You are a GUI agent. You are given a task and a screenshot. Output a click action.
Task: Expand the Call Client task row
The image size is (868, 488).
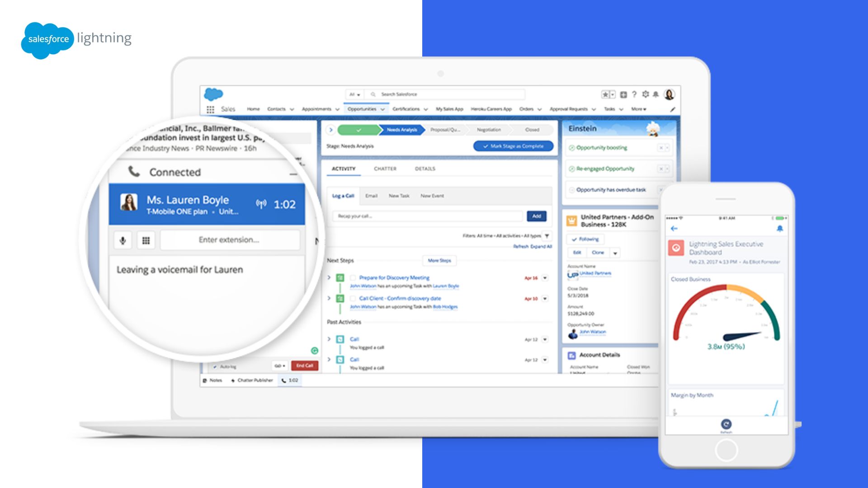[329, 298]
